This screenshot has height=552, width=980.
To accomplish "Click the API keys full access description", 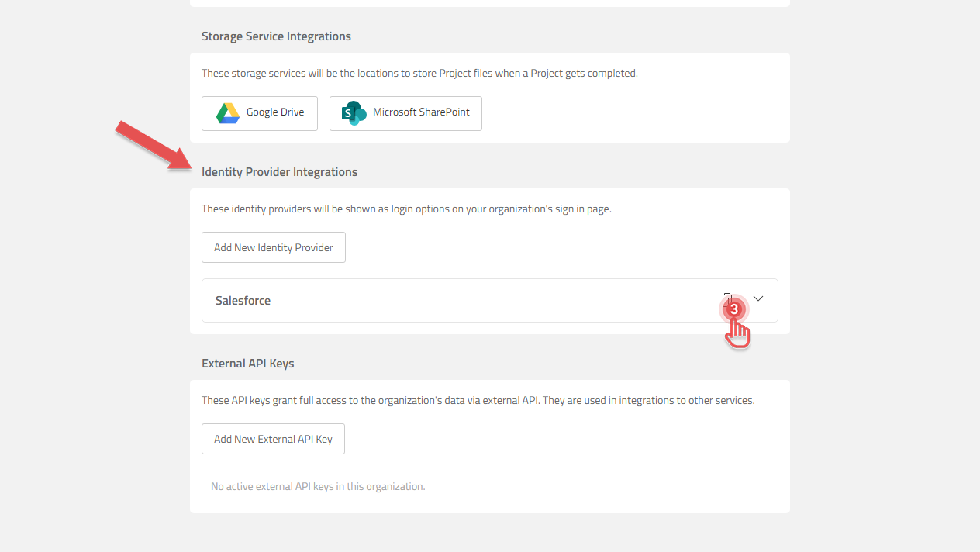I will click(478, 401).
